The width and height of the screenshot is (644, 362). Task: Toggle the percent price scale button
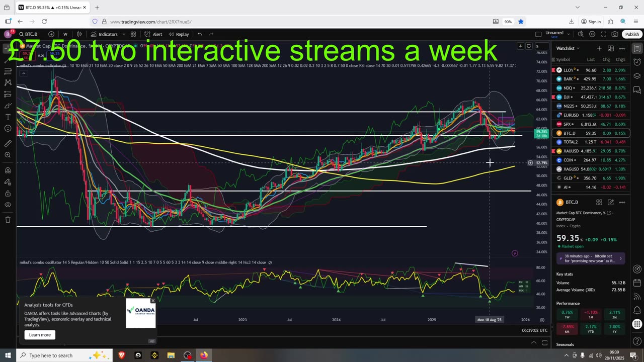tap(537, 46)
